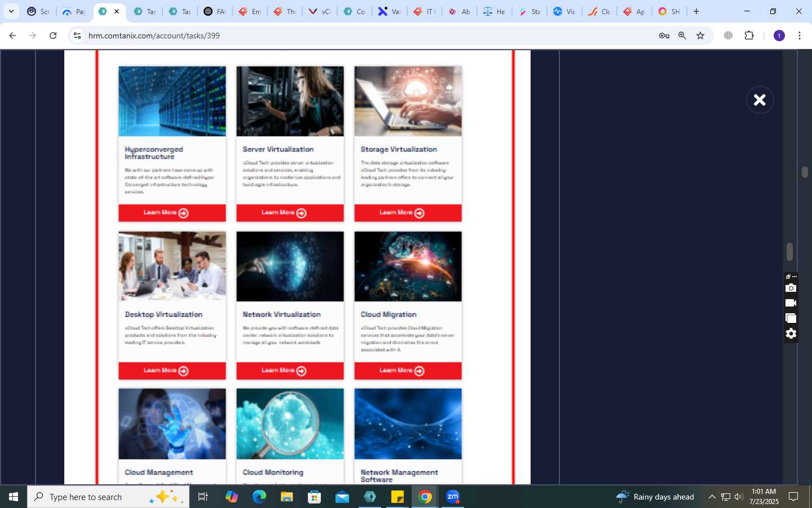Click the taskbar search box
Image resolution: width=812 pixels, height=508 pixels.
click(108, 497)
